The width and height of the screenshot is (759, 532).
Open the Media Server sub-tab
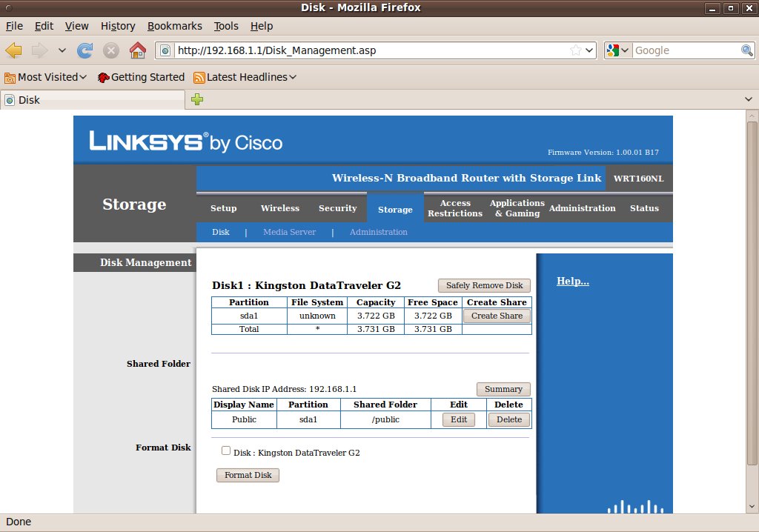pyautogui.click(x=289, y=232)
